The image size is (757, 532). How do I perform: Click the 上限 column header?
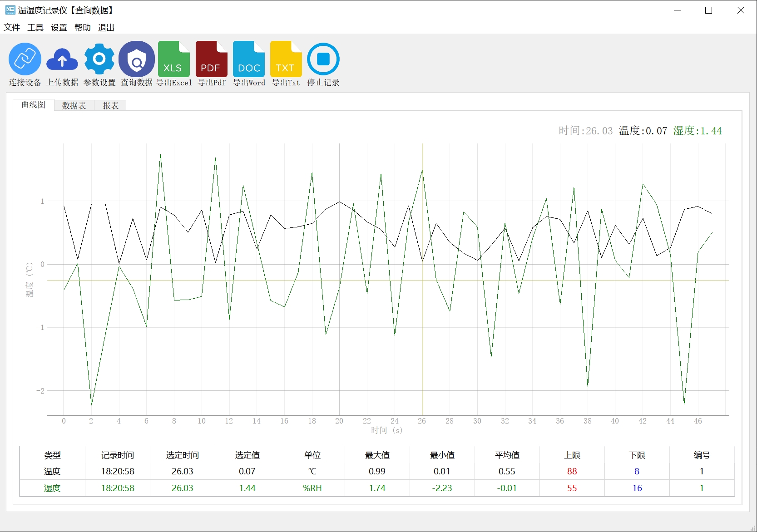tap(572, 455)
